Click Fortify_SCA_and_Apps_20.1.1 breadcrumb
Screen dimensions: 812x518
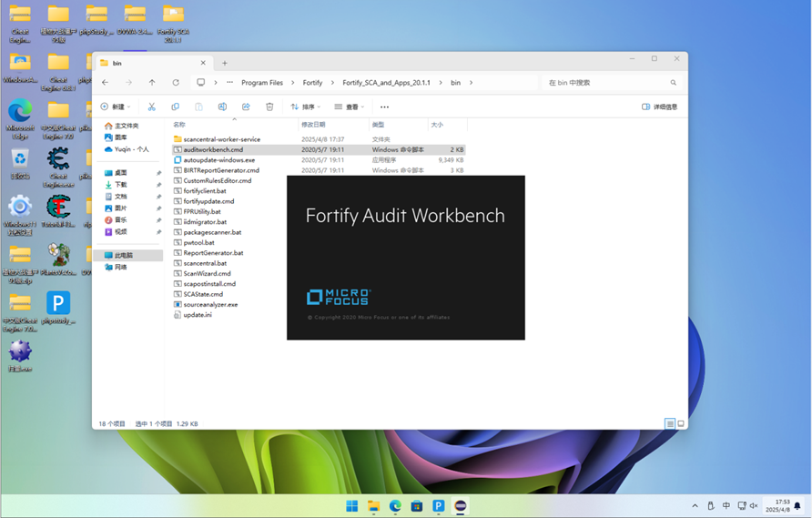click(386, 82)
